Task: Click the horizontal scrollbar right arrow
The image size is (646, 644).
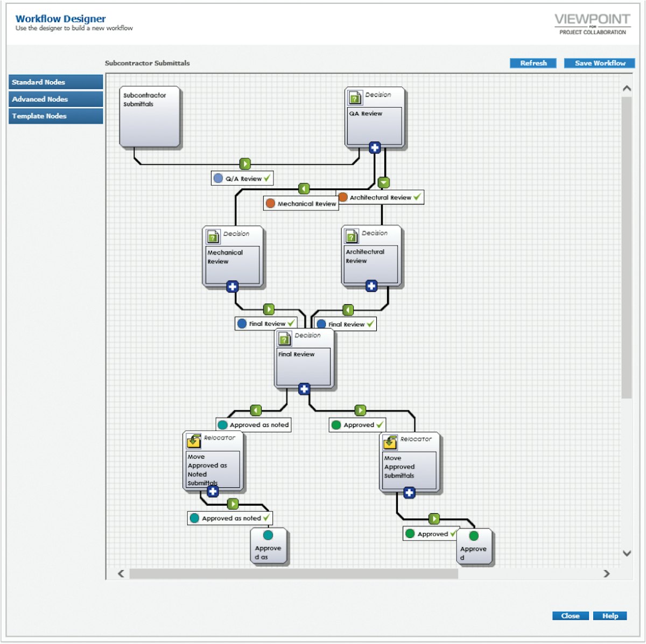Action: [607, 573]
